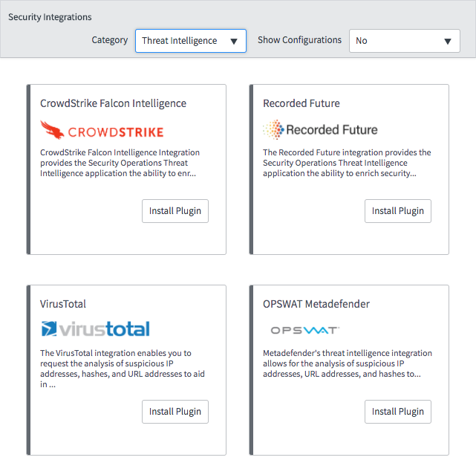Click the VirusTotal logo image
The width and height of the screenshot is (476, 466).
[x=95, y=329]
